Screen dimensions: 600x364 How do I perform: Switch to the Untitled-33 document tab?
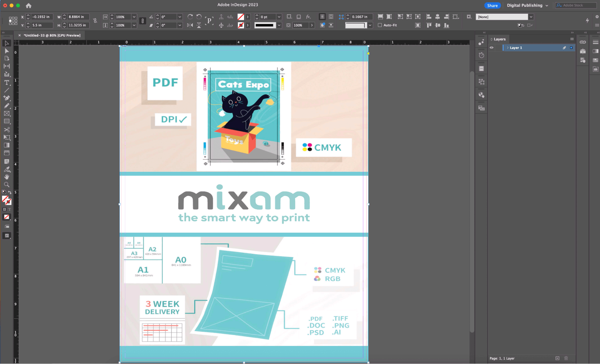[x=52, y=35]
